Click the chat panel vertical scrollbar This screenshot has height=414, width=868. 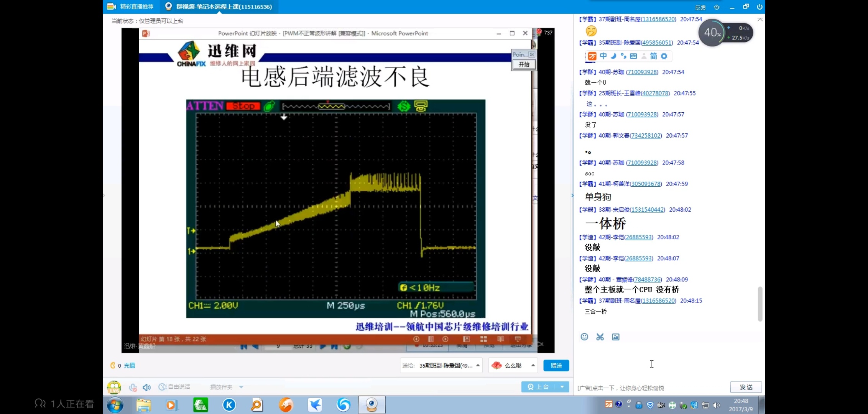coord(760,304)
